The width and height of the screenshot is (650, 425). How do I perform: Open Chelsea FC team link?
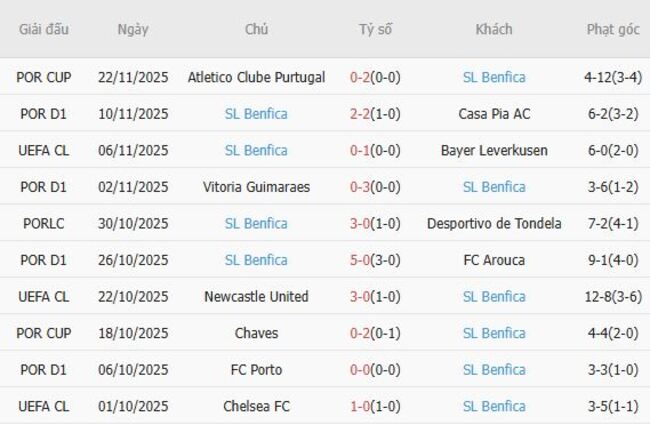click(256, 406)
